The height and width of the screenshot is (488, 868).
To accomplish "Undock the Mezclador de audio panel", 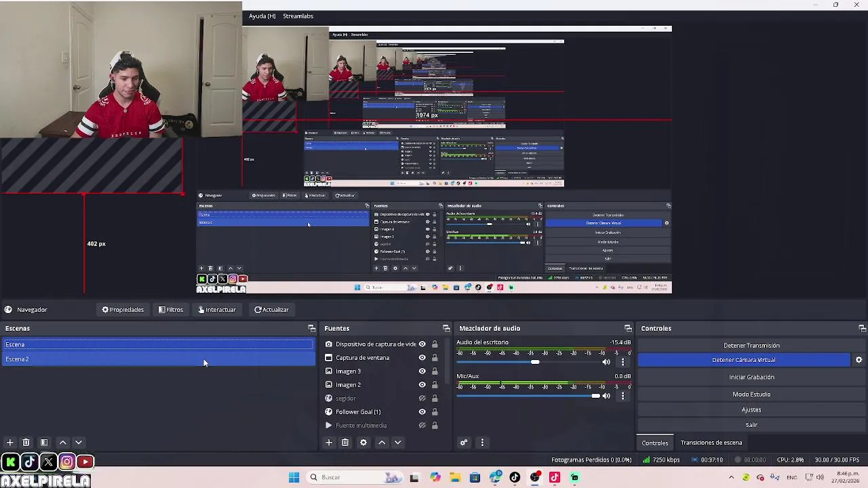I will (x=628, y=329).
